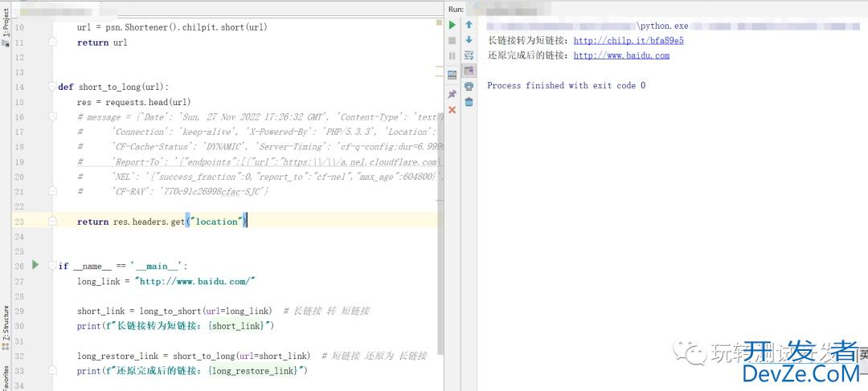868x391 pixels.
Task: Open the Project tool window tab
Action: (6, 24)
